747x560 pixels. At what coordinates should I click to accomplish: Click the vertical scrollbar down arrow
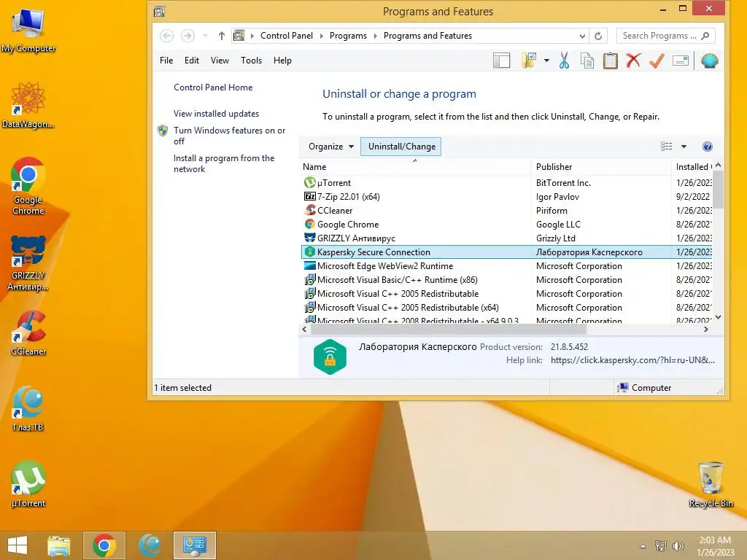[x=719, y=317]
